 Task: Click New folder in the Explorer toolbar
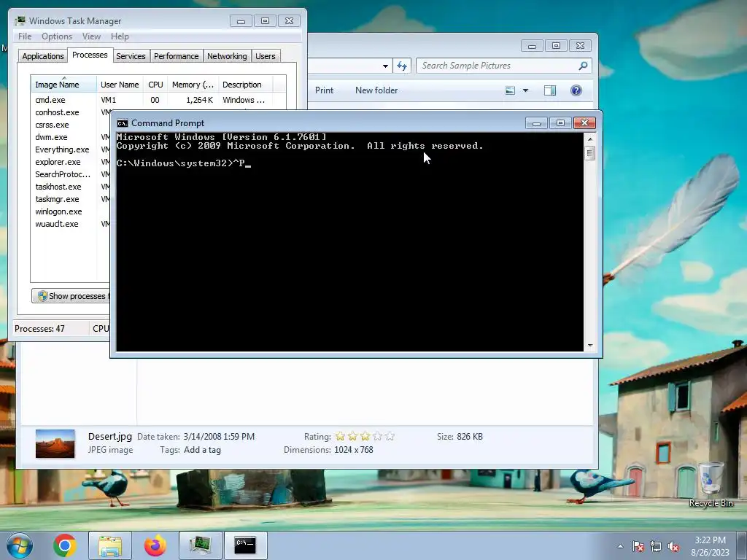click(x=376, y=90)
